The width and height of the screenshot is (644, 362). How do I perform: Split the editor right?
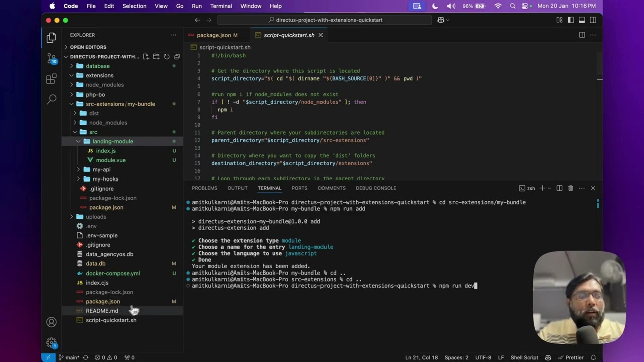coord(582,35)
